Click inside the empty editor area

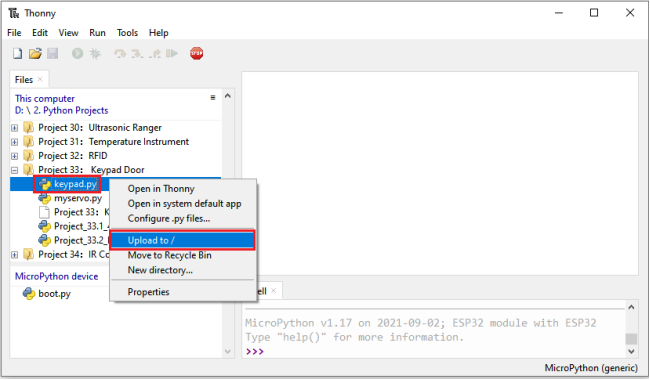click(440, 173)
